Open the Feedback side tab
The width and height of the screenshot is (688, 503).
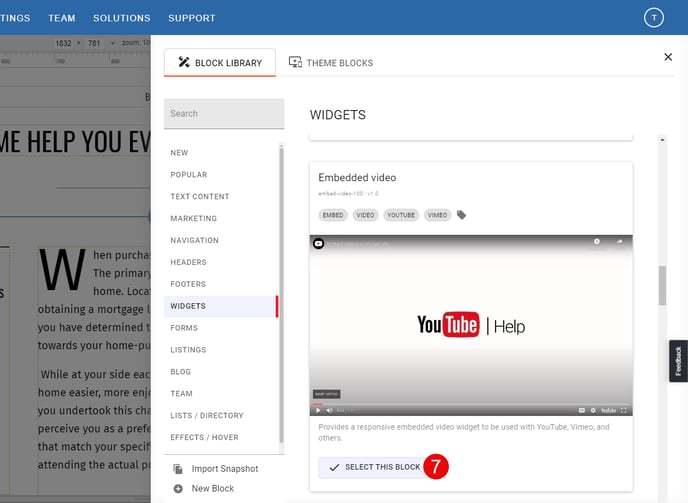[x=678, y=361]
